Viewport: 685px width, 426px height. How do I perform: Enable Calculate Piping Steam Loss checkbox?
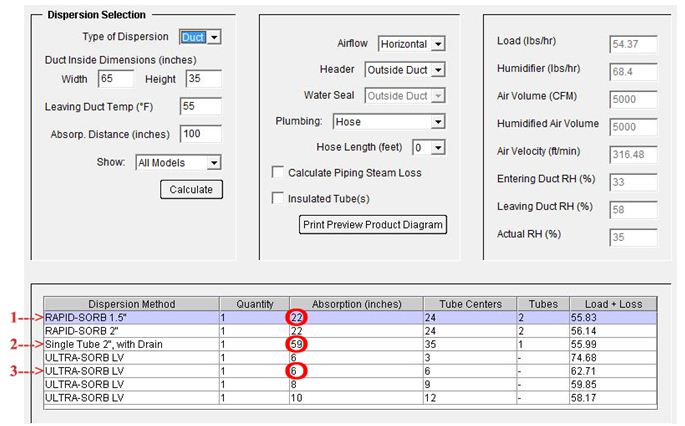[x=278, y=172]
